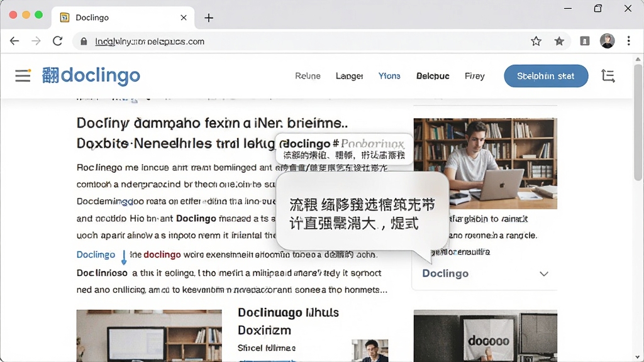Open the hamburger menu beside doclingo logo
The height and width of the screenshot is (362, 644).
pos(23,75)
